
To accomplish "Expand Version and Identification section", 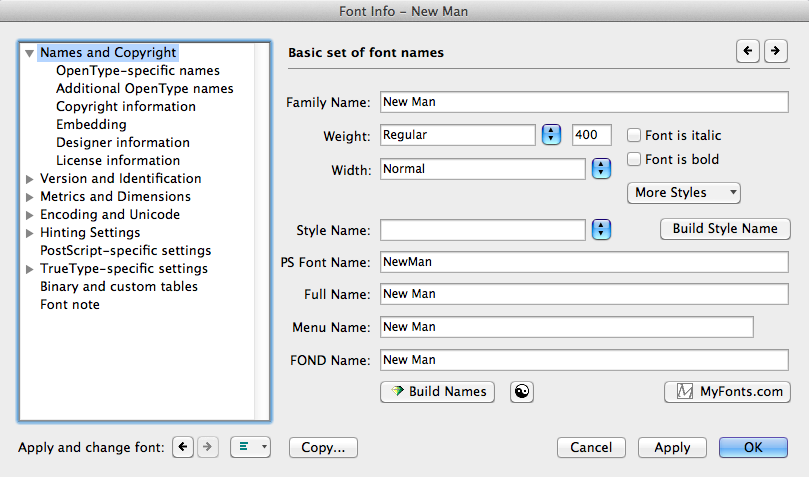I will (x=30, y=179).
